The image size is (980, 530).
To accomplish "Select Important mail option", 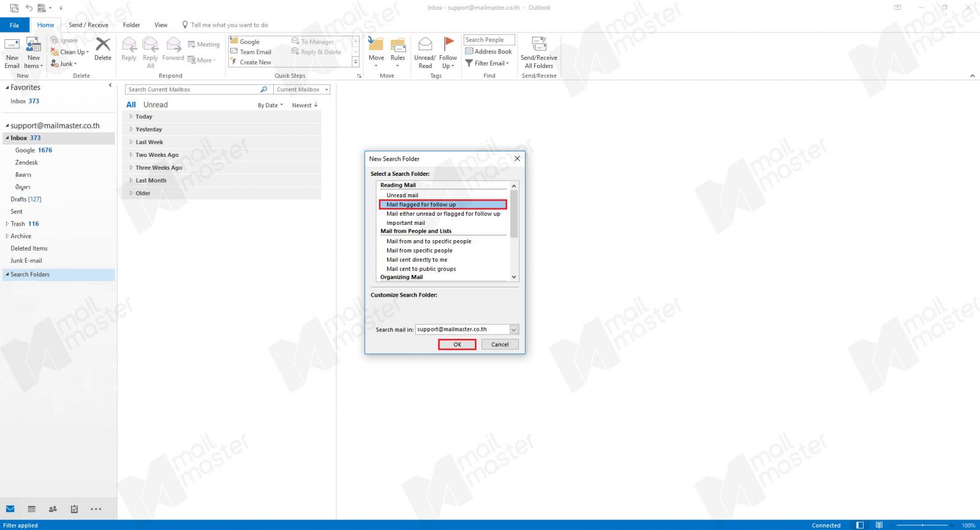I will click(x=405, y=223).
